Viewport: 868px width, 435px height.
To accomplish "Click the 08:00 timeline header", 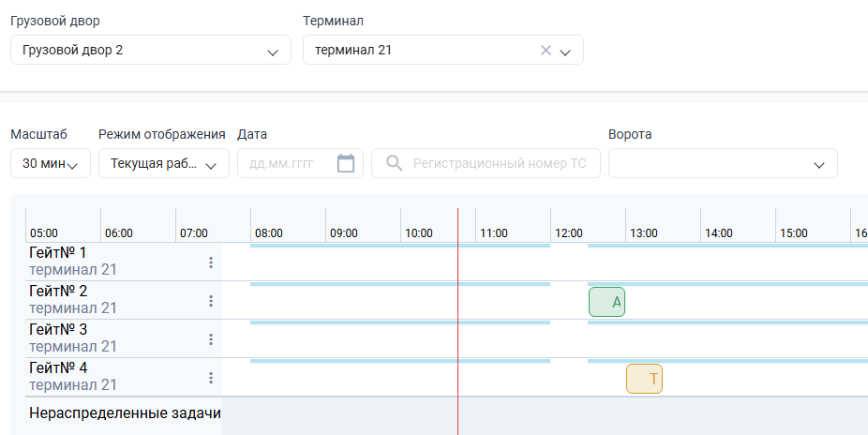I will tap(268, 233).
